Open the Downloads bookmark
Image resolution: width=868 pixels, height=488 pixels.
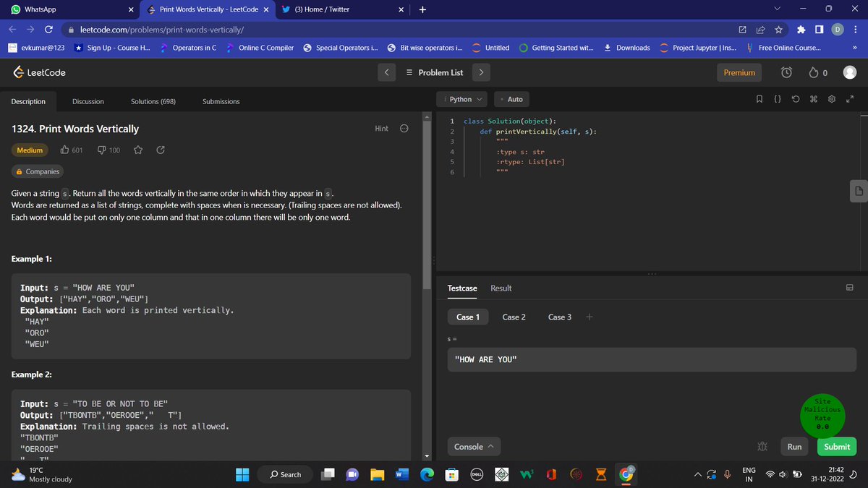click(627, 48)
